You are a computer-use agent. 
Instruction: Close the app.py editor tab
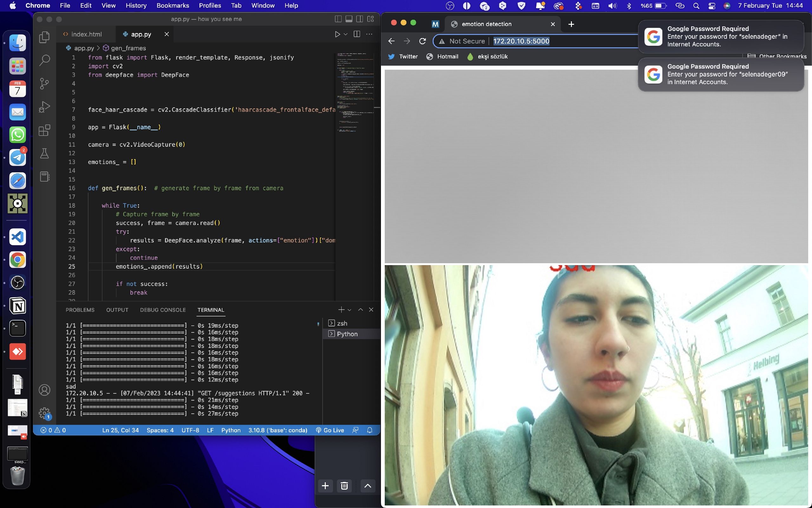(167, 34)
